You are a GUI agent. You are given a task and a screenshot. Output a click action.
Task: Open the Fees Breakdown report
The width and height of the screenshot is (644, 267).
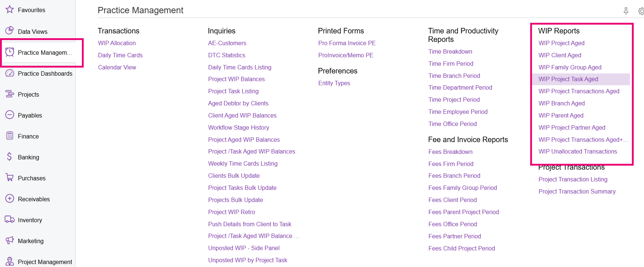[x=450, y=152]
